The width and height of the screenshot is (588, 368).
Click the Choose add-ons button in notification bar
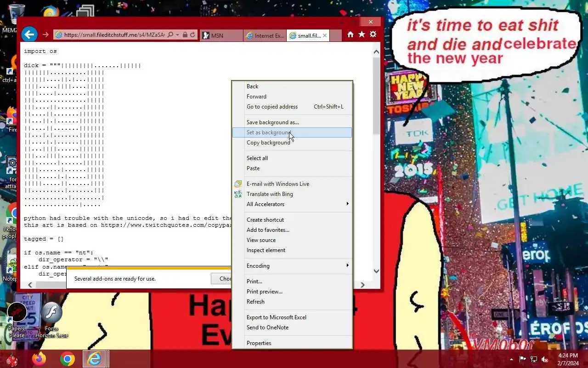[221, 278]
